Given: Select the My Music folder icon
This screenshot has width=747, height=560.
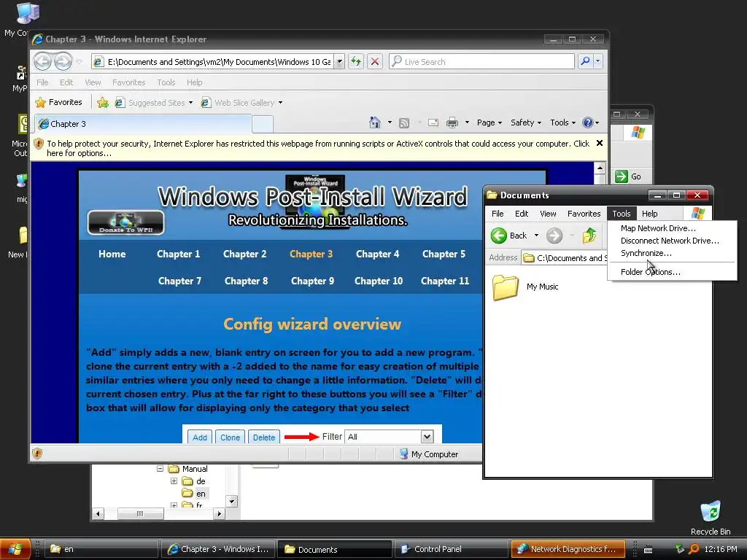Looking at the screenshot, I should [x=506, y=287].
